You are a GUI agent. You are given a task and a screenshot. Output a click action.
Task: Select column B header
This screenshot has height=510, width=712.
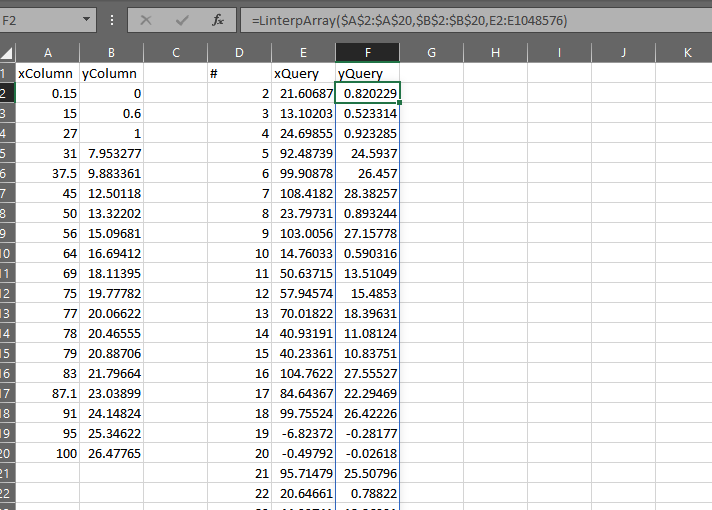111,53
